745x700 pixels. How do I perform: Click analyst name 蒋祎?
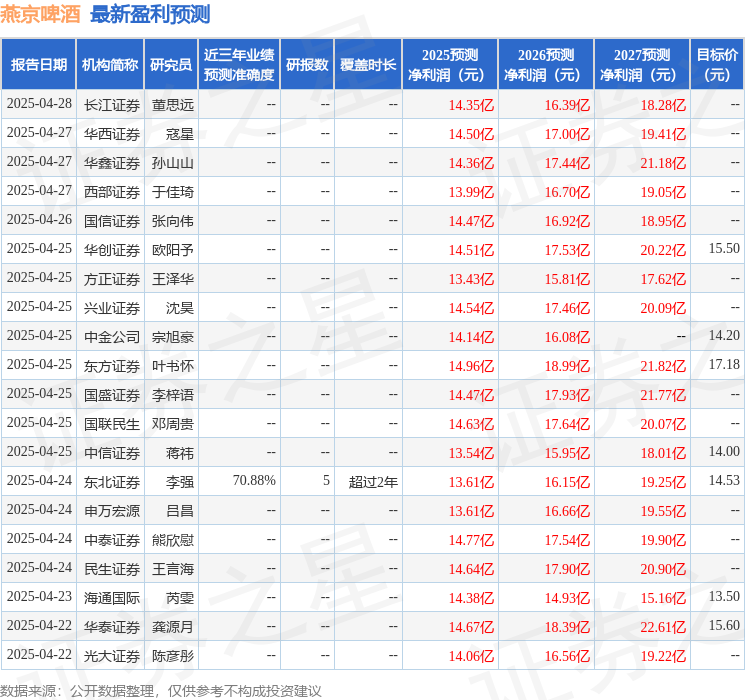[180, 453]
